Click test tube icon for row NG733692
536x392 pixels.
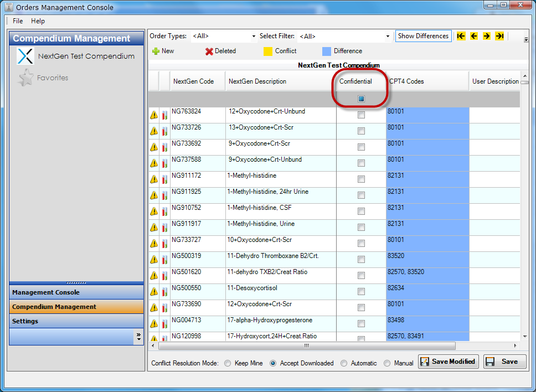click(x=165, y=147)
